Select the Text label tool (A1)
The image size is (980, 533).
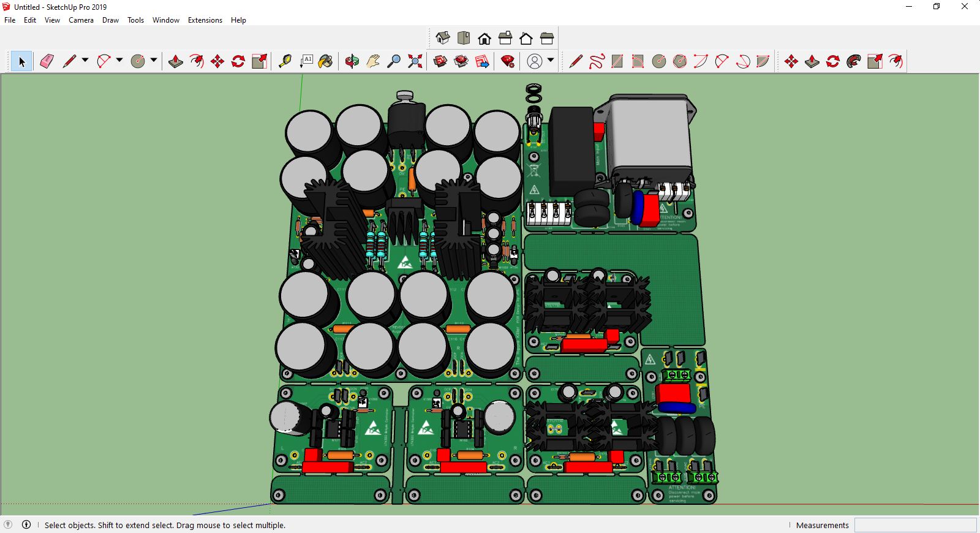tap(306, 61)
